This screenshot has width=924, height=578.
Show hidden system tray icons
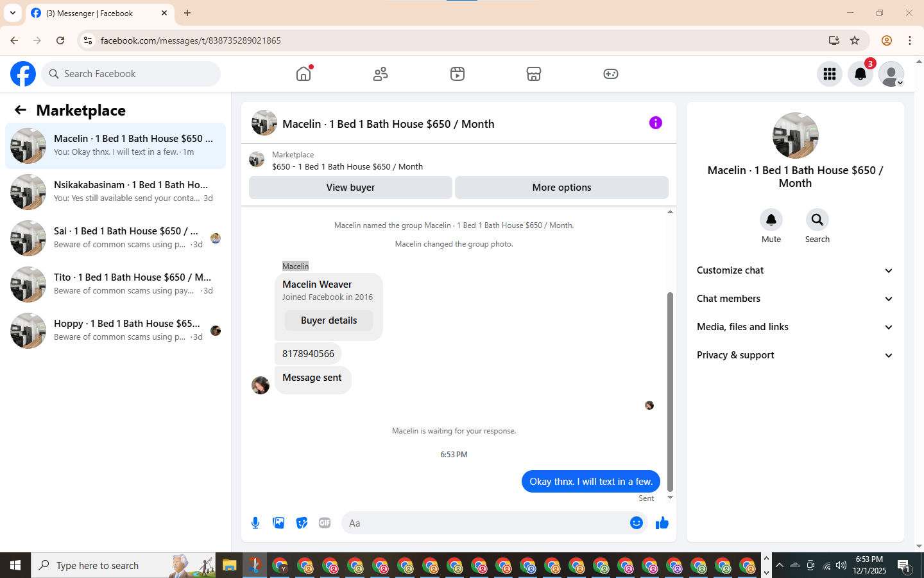(780, 565)
